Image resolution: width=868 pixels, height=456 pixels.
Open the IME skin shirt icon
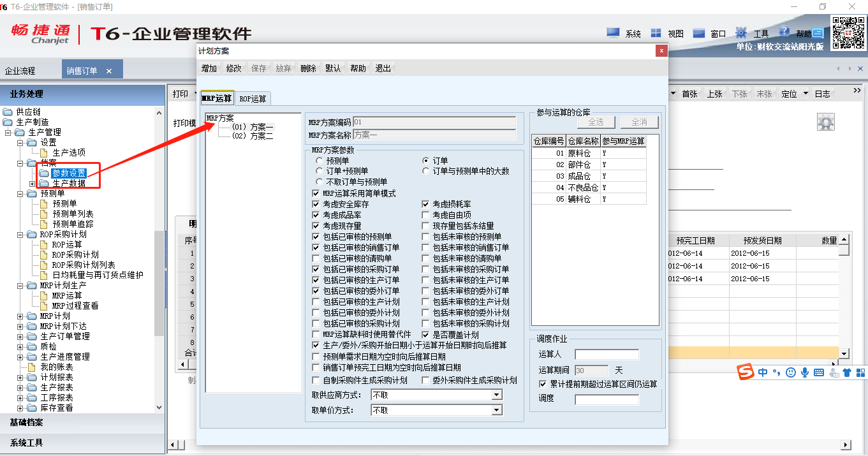(847, 372)
